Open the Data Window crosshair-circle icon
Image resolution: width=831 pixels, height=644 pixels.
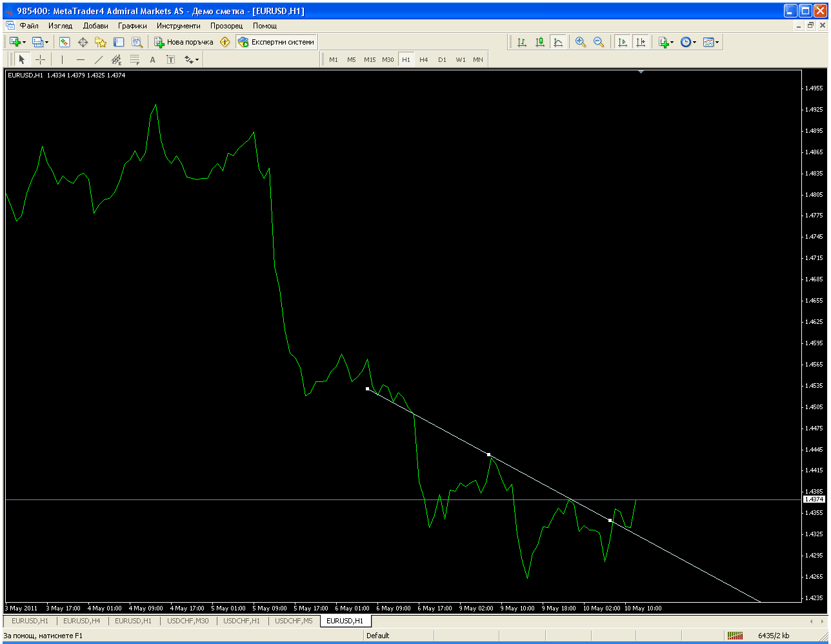coord(83,42)
